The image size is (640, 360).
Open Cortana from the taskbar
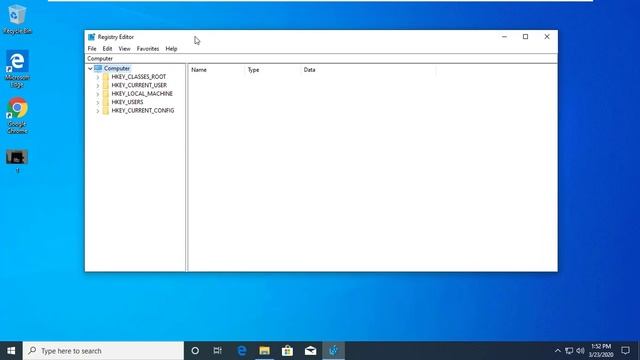[x=195, y=351]
